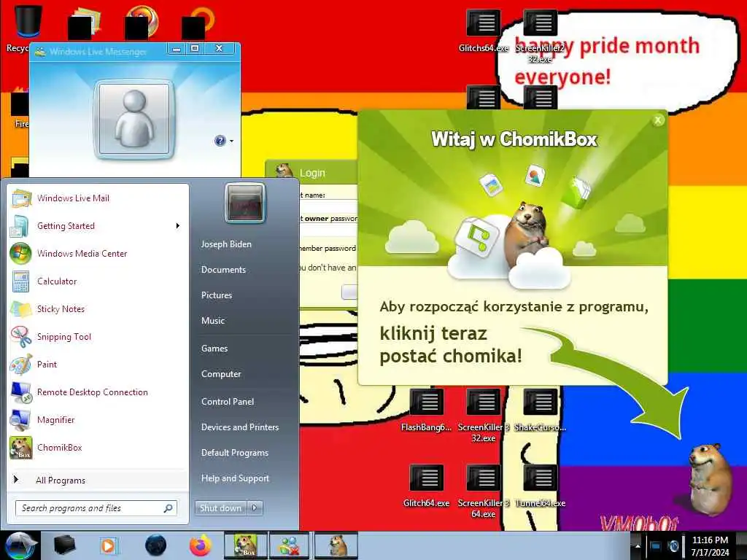Open Computer from Start menu
The width and height of the screenshot is (747, 560).
pyautogui.click(x=220, y=374)
